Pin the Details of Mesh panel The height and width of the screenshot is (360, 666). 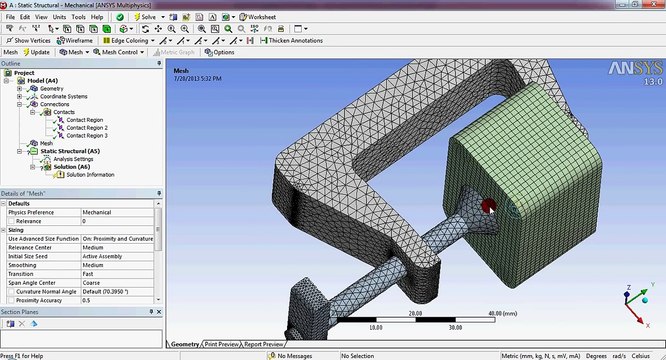(x=159, y=193)
